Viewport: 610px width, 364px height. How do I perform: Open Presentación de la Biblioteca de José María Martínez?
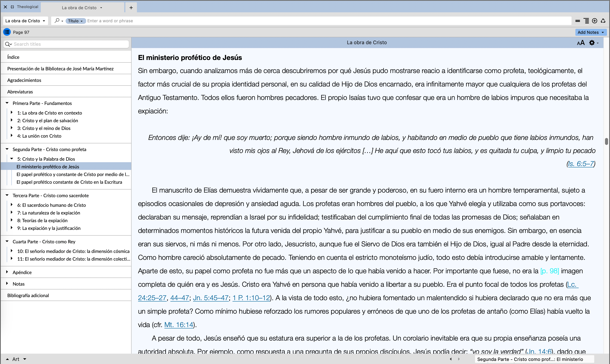[66, 68]
